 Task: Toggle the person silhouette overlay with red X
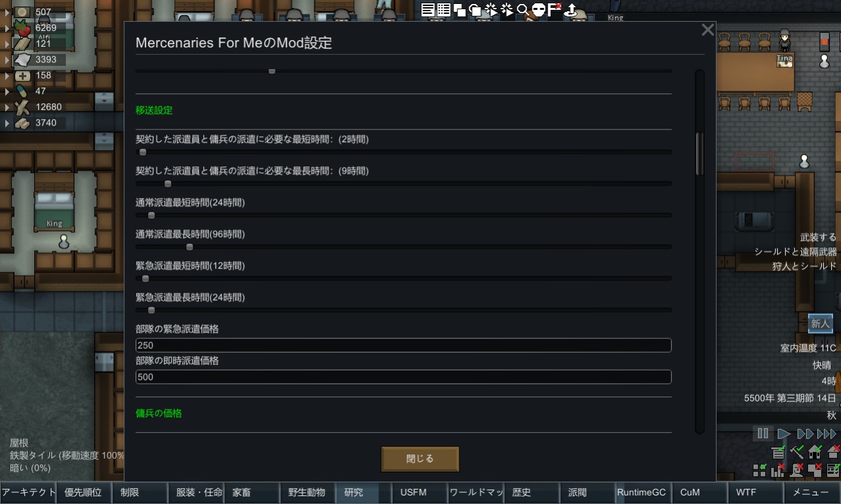click(797, 470)
